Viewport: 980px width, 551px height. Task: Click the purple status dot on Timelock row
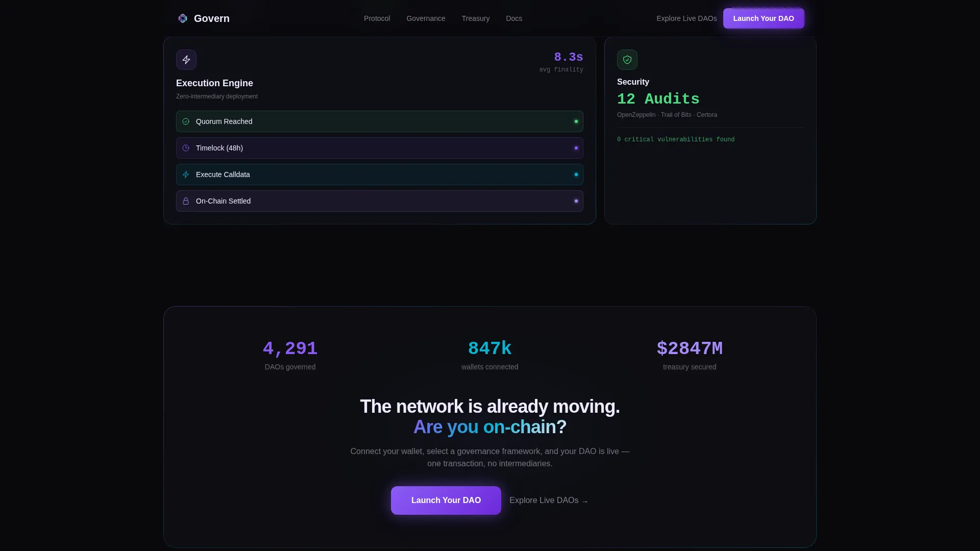576,148
